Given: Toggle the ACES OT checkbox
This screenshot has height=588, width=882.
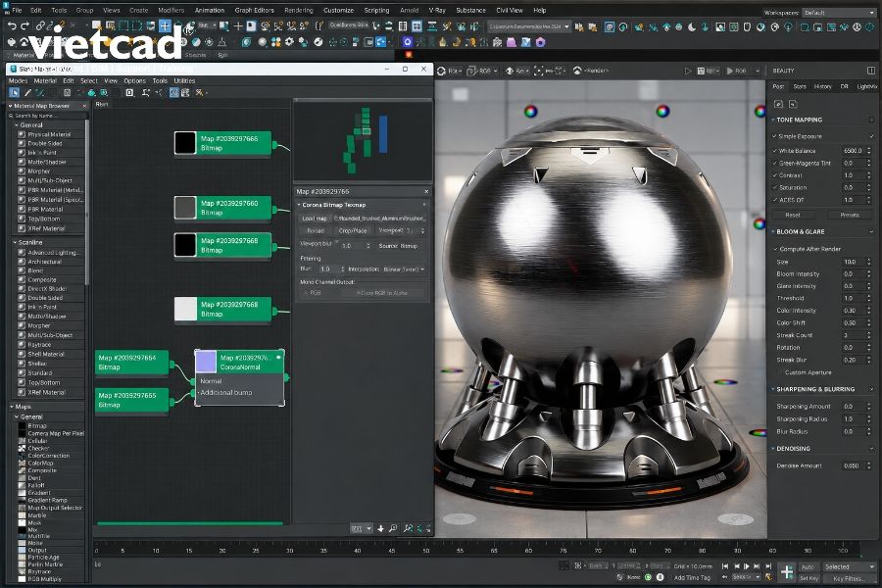Looking at the screenshot, I should [775, 200].
